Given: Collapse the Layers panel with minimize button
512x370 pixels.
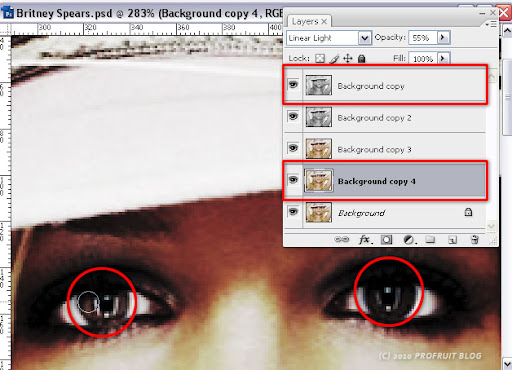Looking at the screenshot, I should (x=482, y=14).
